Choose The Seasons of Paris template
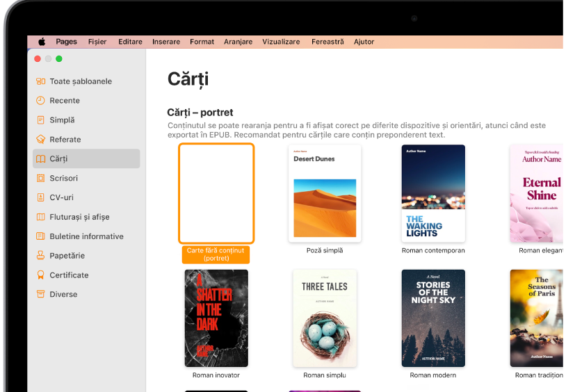Viewport: 566px width, 392px height. click(536, 318)
